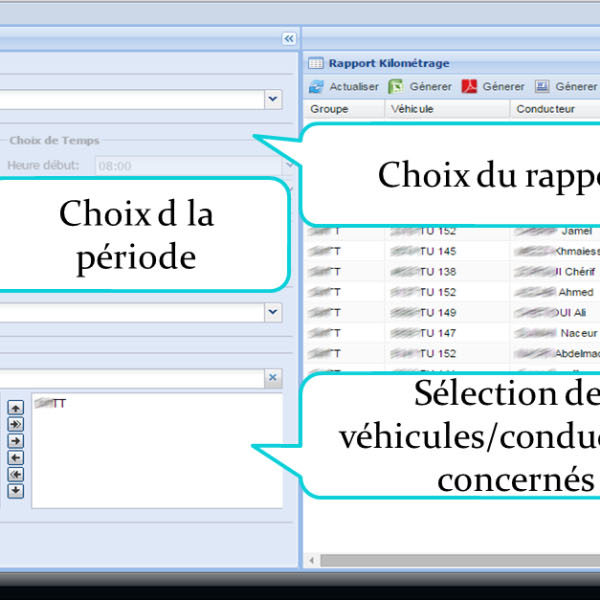The height and width of the screenshot is (600, 600).
Task: Select the TT item in the selection list
Action: pos(50,404)
